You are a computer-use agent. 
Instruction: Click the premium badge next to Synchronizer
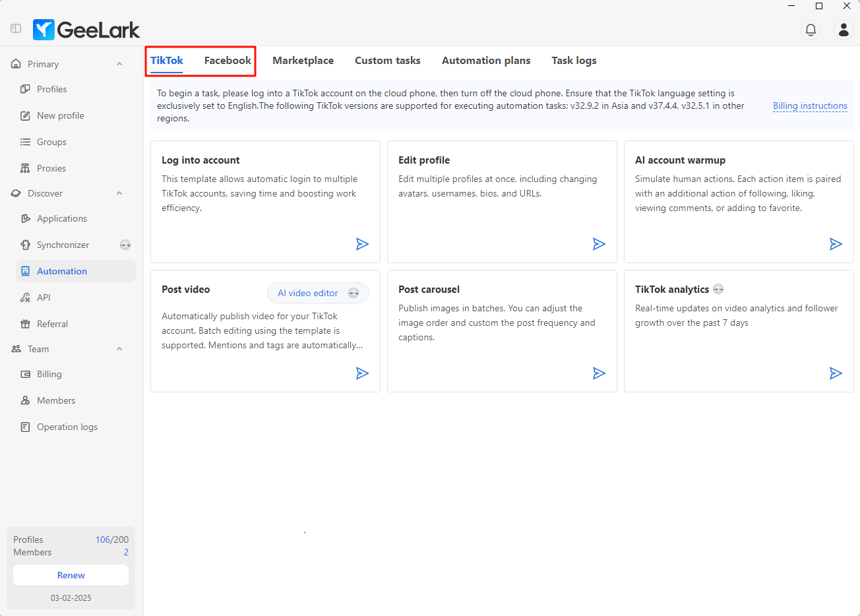coord(125,245)
